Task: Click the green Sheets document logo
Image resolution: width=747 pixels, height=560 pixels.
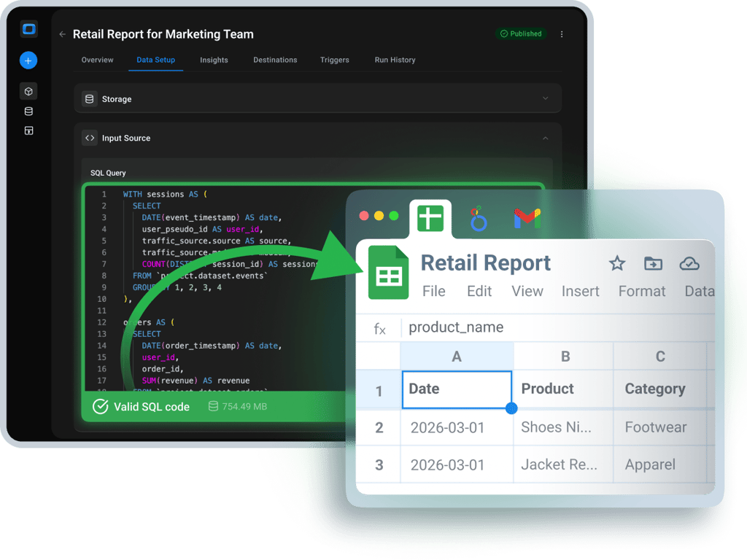Action: 388,273
